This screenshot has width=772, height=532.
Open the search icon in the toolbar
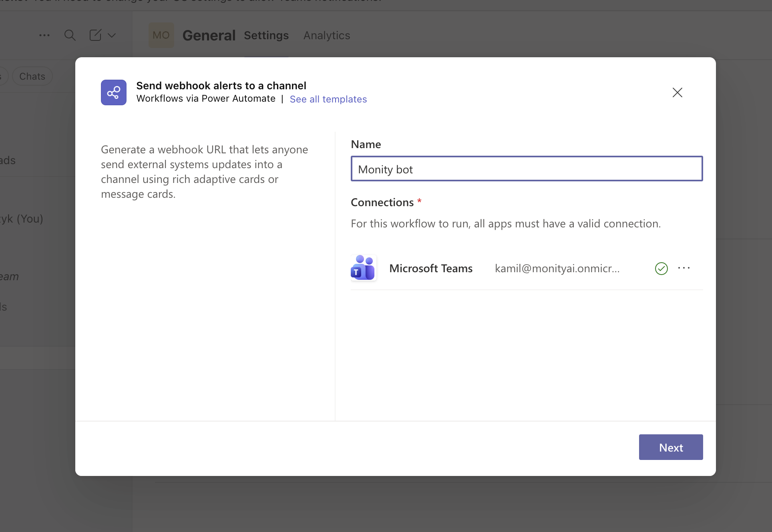tap(70, 35)
